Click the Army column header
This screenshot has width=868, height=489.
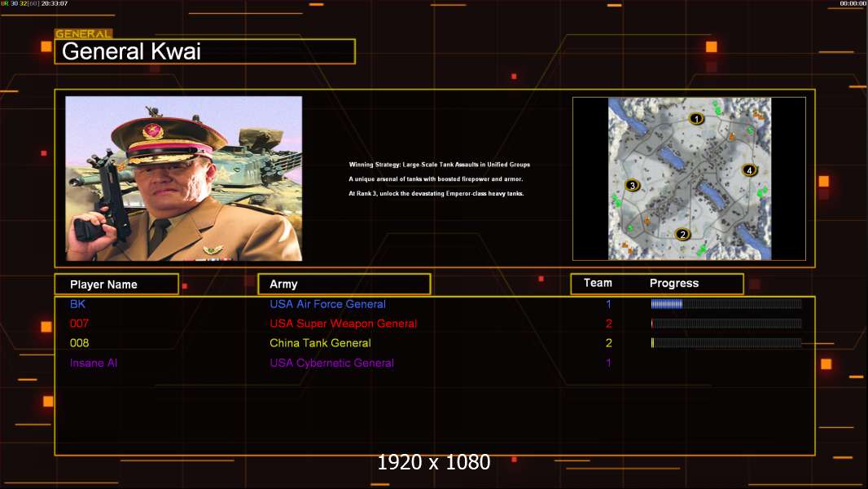point(344,284)
